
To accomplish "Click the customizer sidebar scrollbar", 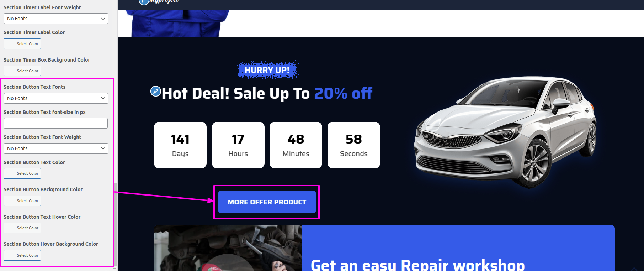I will [x=115, y=224].
